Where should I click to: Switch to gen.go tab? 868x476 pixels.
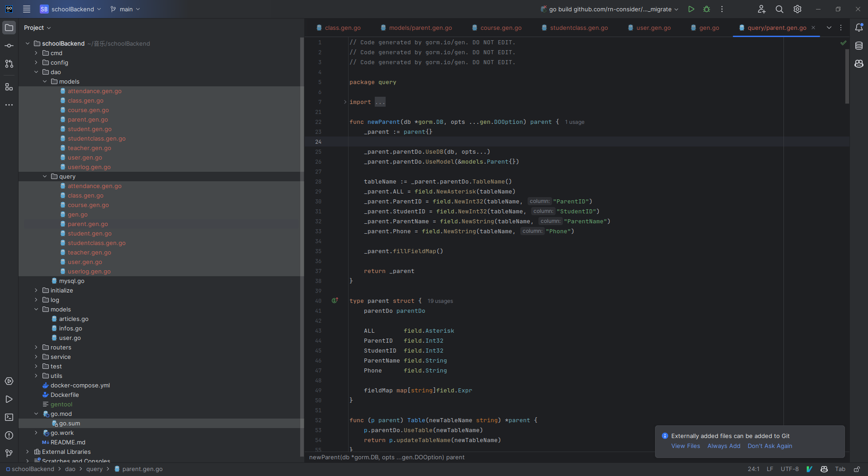pos(704,28)
